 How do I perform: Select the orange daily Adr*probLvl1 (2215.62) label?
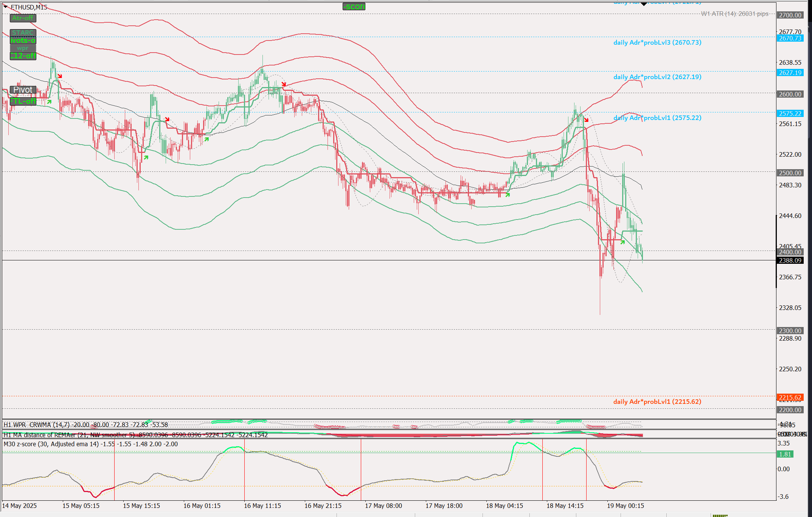point(657,402)
